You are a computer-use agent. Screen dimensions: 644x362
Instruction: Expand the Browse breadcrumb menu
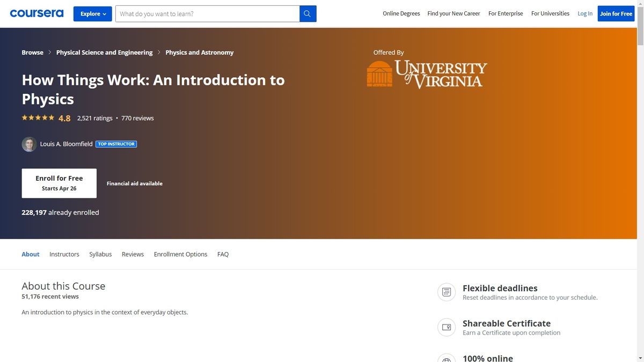point(32,52)
